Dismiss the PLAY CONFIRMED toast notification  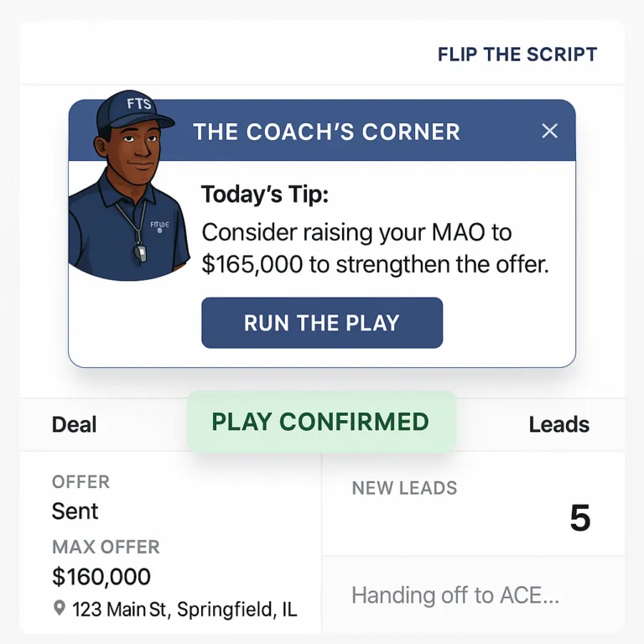tap(320, 422)
